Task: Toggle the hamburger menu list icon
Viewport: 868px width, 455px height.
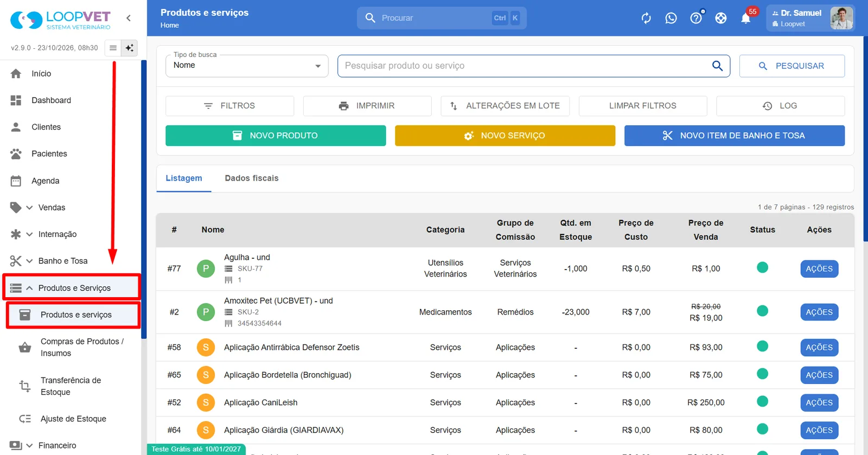Action: [113, 48]
